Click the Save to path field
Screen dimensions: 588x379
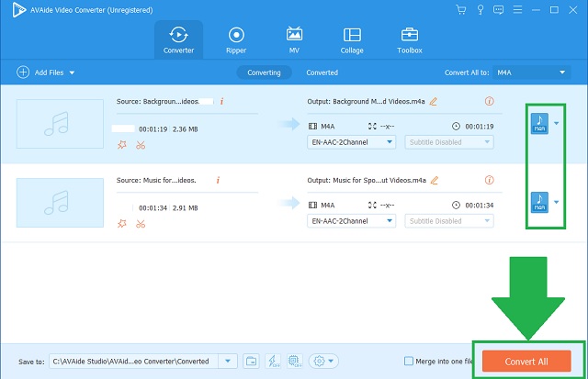133,362
